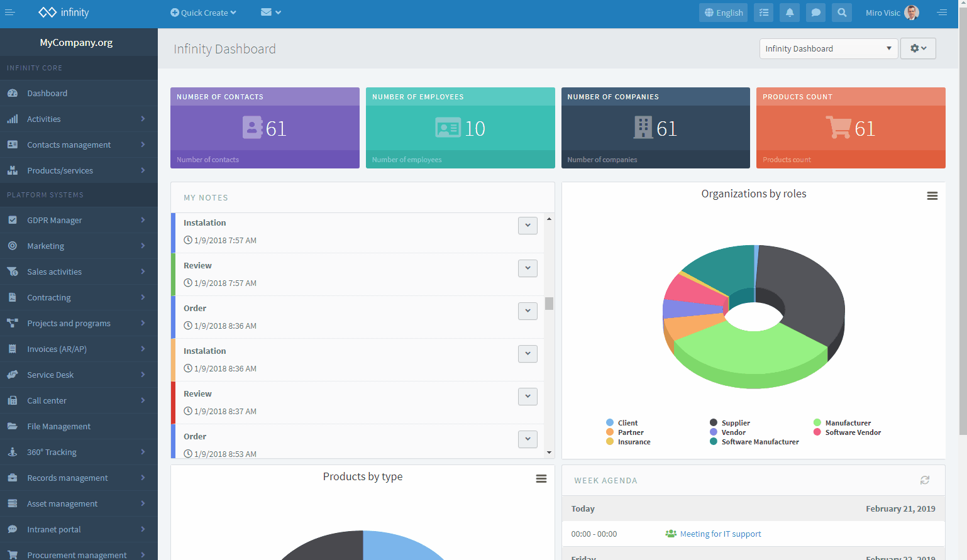Toggle the hamburger sidebar menu icon

tap(10, 13)
